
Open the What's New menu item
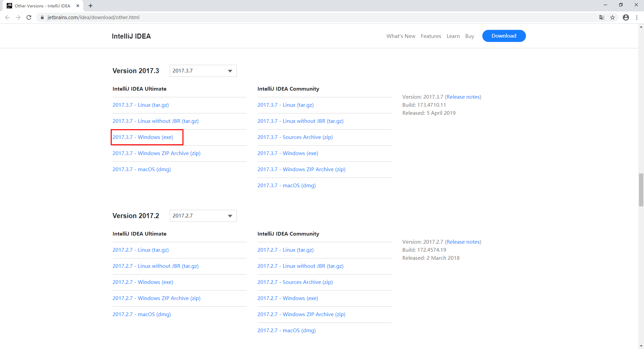click(x=401, y=36)
